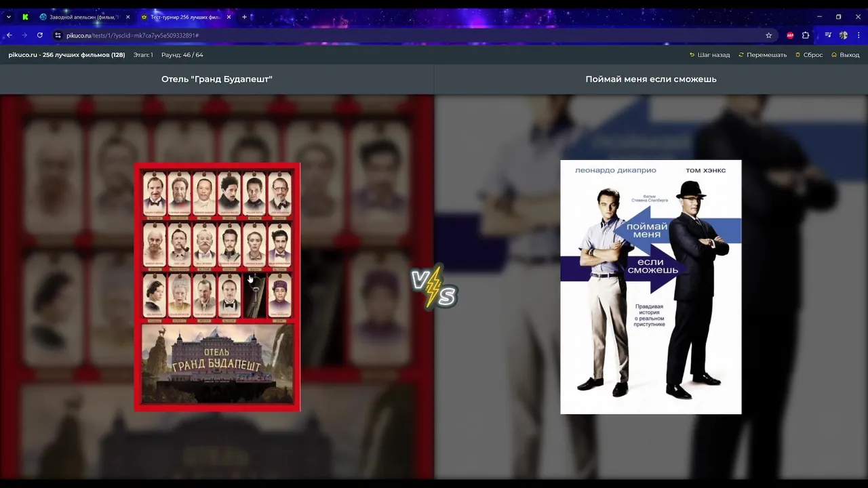The height and width of the screenshot is (488, 868).
Task: Minimize the browser window
Action: pyautogui.click(x=819, y=17)
